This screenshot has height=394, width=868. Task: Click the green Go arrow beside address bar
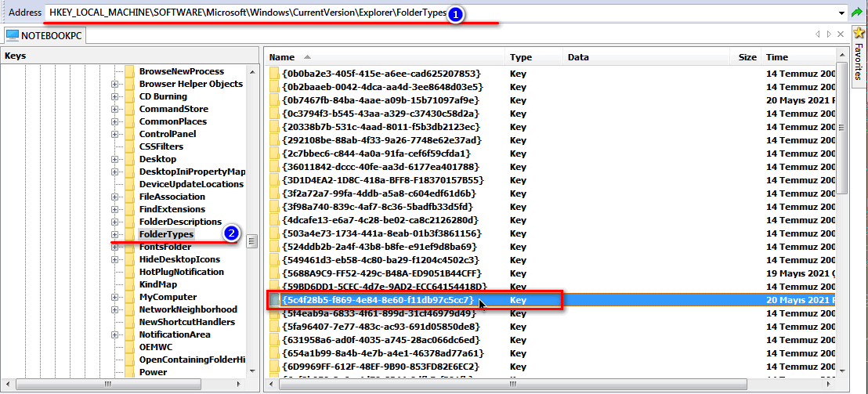[x=855, y=13]
